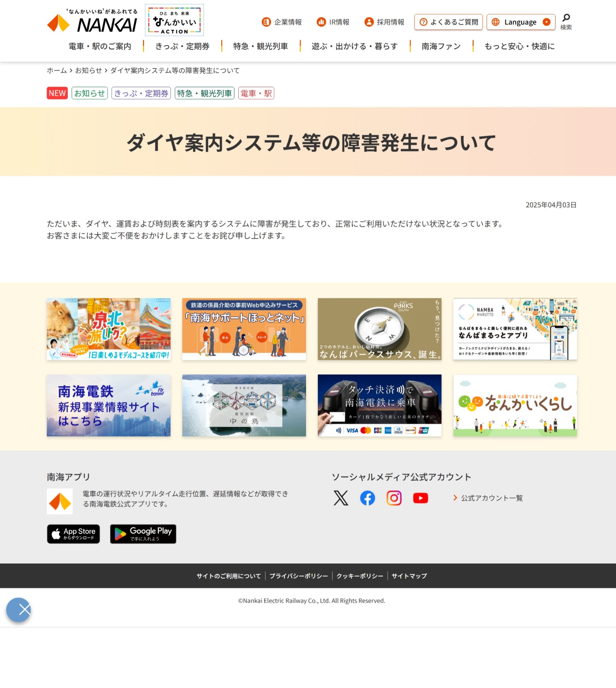Viewport: 616px width, 688px height.
Task: Open IR情報 investor relations link
Action: (333, 22)
